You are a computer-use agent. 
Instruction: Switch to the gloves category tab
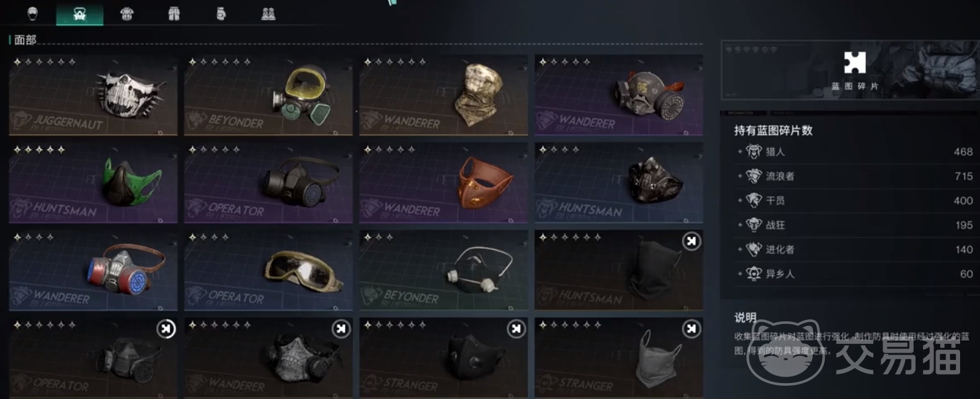pos(221,13)
